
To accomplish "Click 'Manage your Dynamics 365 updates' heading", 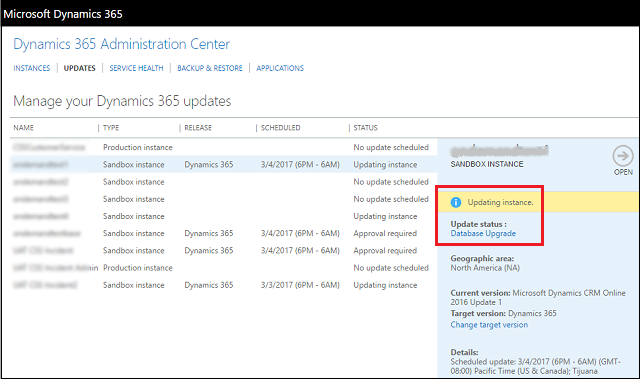I will tap(122, 101).
